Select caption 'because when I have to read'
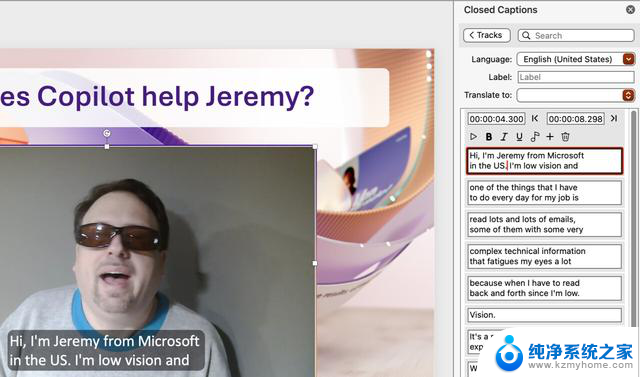640x377 pixels. tap(544, 288)
